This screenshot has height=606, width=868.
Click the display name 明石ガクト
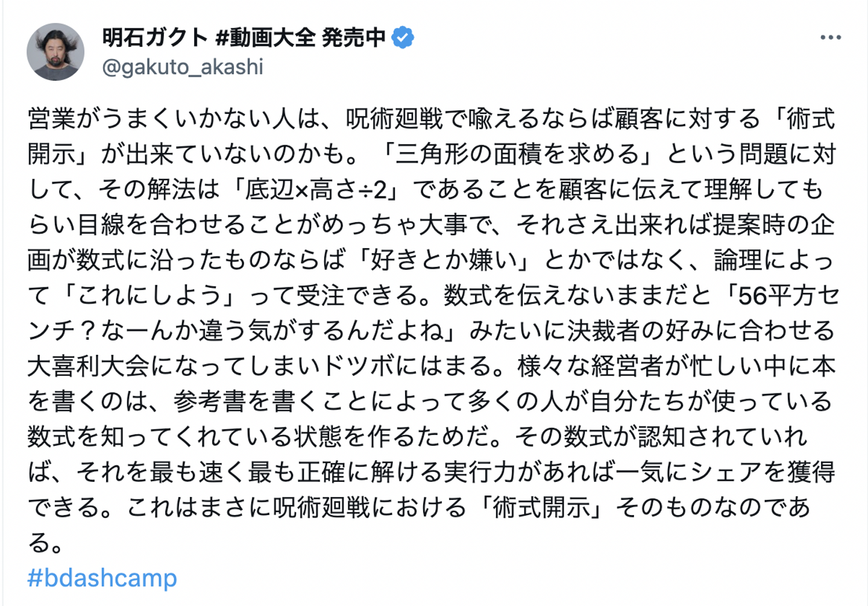click(155, 38)
